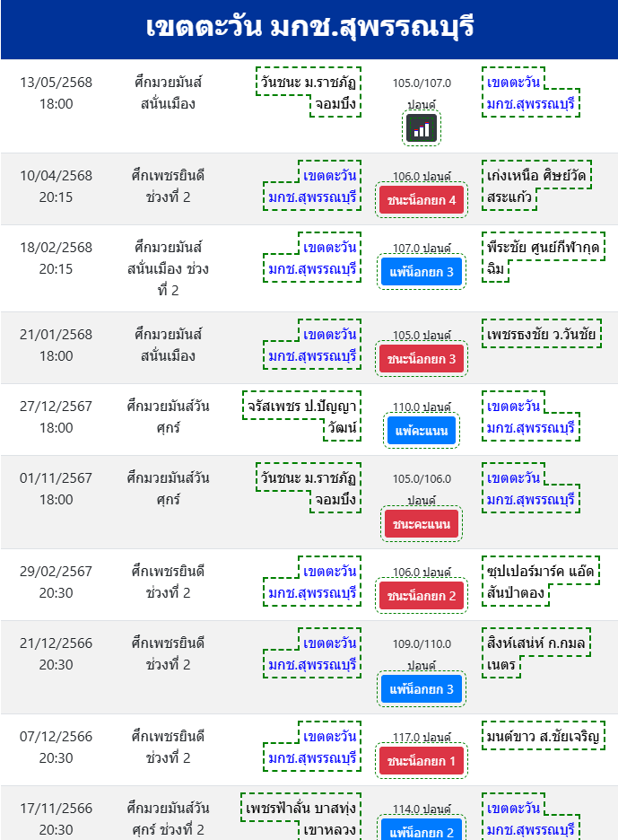Click the ชนะน็อกยก 3 button for 21/01/2568
Viewport: 618px width, 840px height.
coord(422,359)
